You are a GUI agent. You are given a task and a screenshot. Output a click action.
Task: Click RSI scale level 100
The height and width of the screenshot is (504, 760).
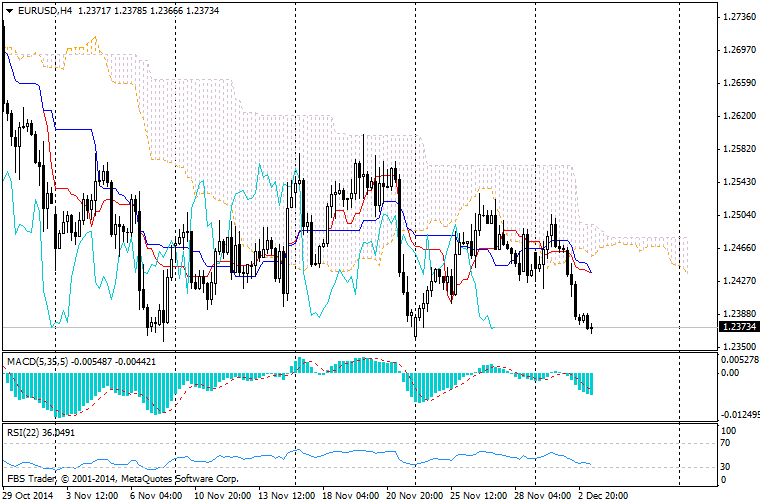click(x=728, y=430)
